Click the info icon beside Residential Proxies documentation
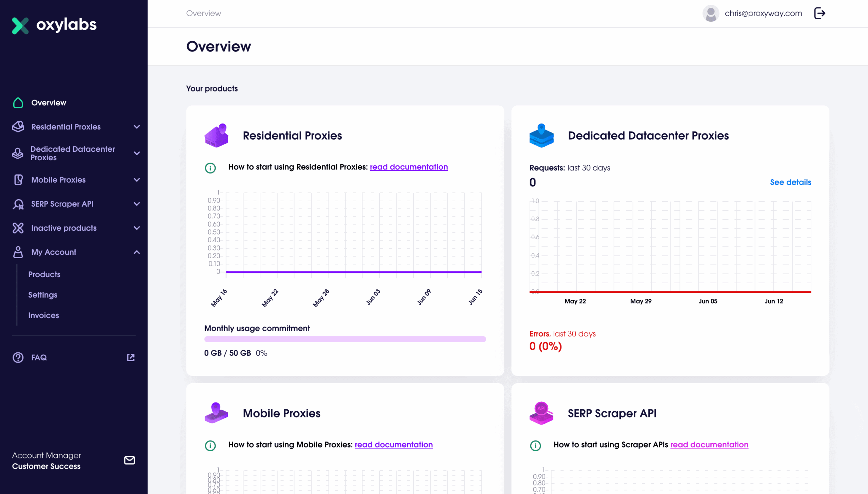This screenshot has height=494, width=868. tap(210, 168)
